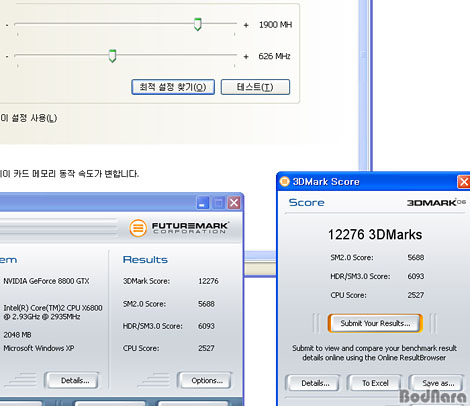This screenshot has width=470, height=406.
Task: Click plus sign beside the 1900 MHz slider
Action: click(246, 25)
